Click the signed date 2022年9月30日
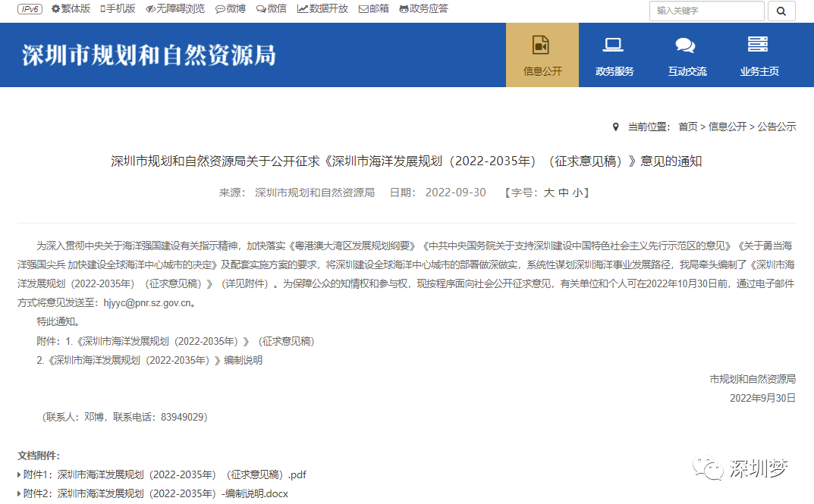The image size is (814, 504). click(x=762, y=398)
